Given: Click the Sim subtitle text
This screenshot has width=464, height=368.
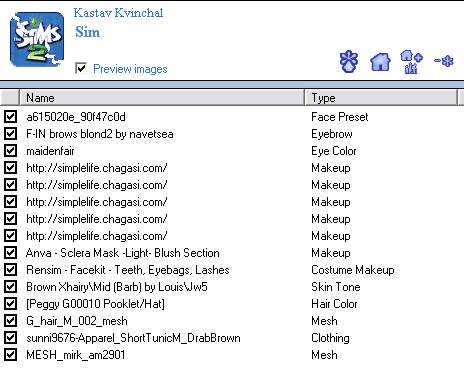Looking at the screenshot, I should click(88, 32).
